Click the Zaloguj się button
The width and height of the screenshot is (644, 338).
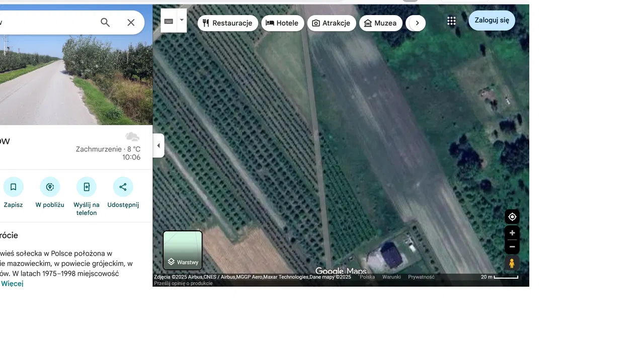tap(492, 21)
